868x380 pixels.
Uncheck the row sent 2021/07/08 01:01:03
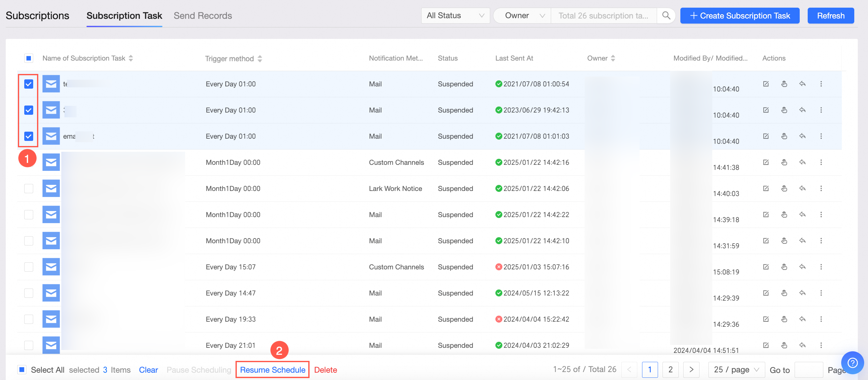click(29, 136)
